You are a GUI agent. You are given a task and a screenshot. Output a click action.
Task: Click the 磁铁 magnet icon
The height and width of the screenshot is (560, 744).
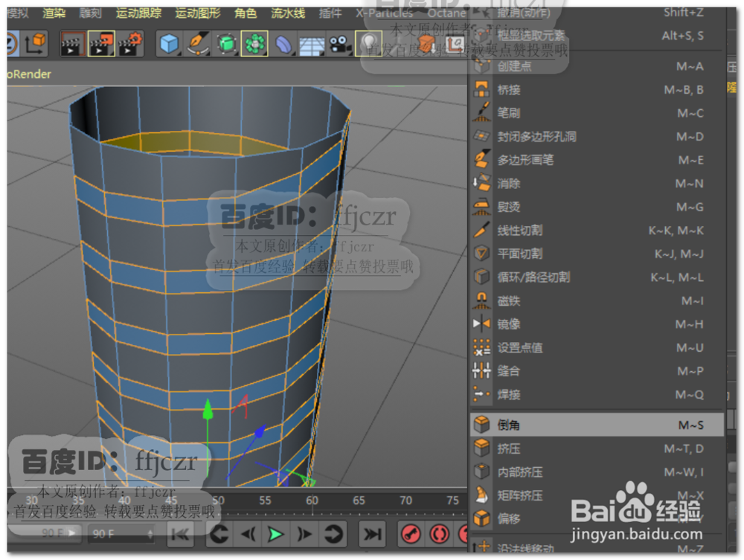tap(481, 300)
